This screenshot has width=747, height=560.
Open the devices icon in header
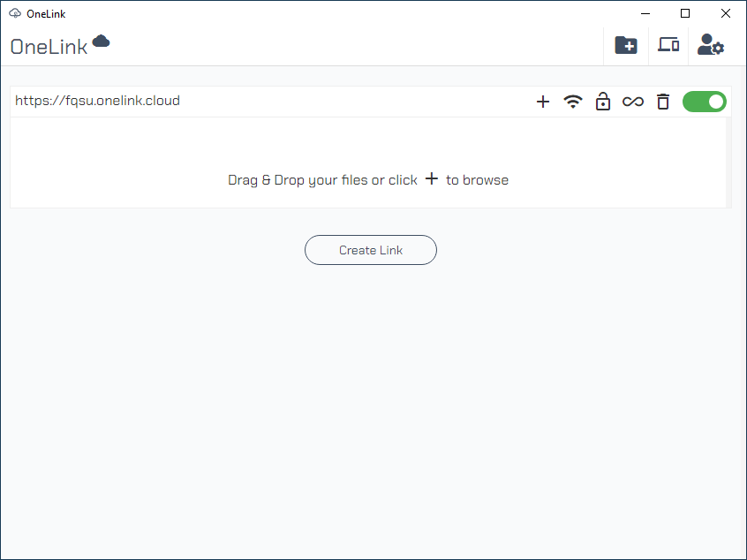click(668, 45)
